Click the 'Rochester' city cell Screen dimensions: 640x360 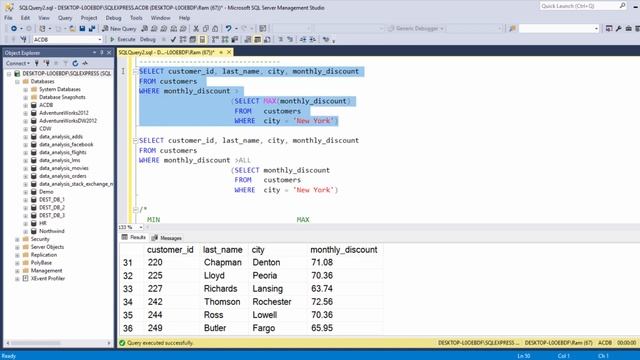272,302
